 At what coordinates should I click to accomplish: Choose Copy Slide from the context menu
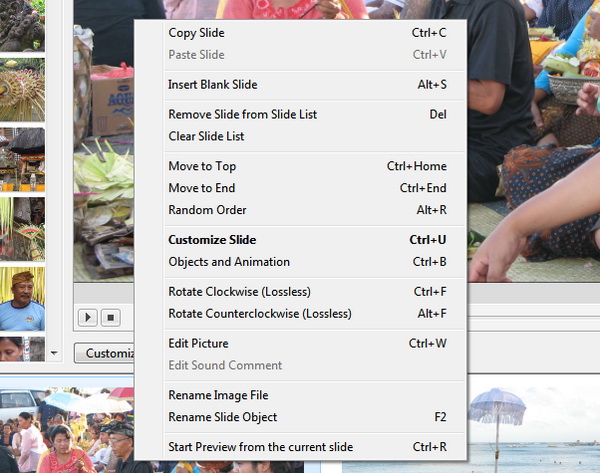coord(196,33)
